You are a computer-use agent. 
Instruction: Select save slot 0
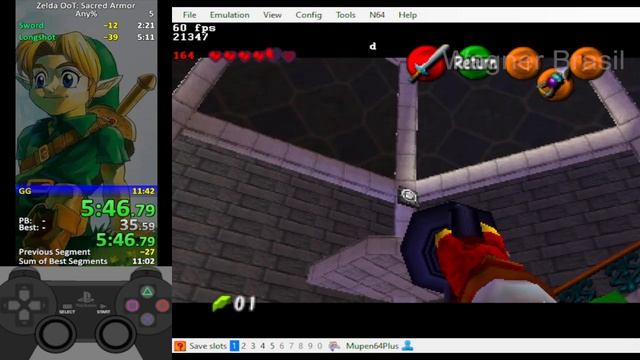click(x=320, y=346)
